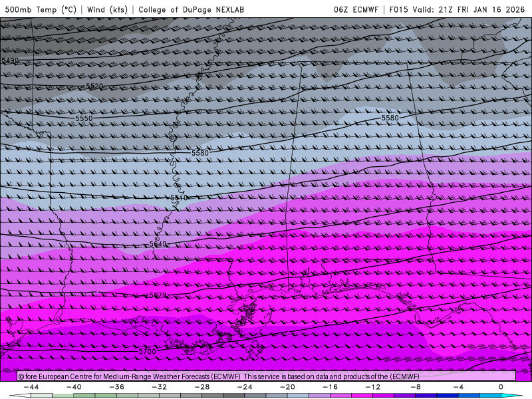The width and height of the screenshot is (532, 399).
Task: Click the -20 color bar label
Action: [x=288, y=387]
